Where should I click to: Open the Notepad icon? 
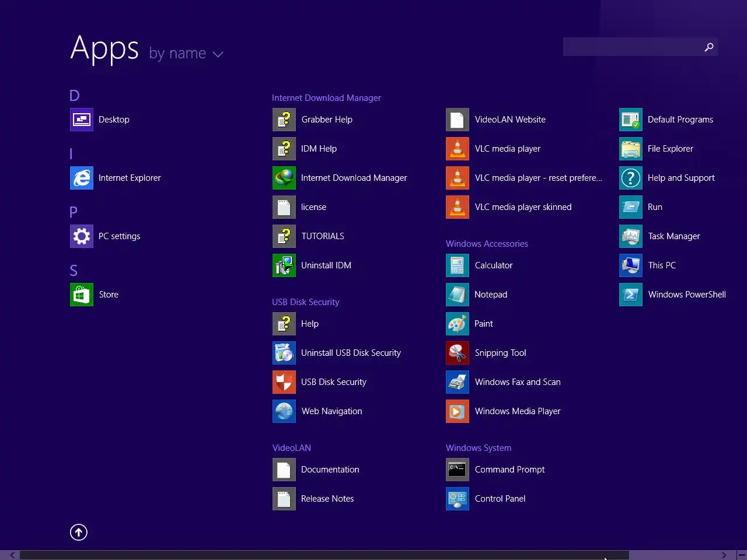[x=458, y=295]
